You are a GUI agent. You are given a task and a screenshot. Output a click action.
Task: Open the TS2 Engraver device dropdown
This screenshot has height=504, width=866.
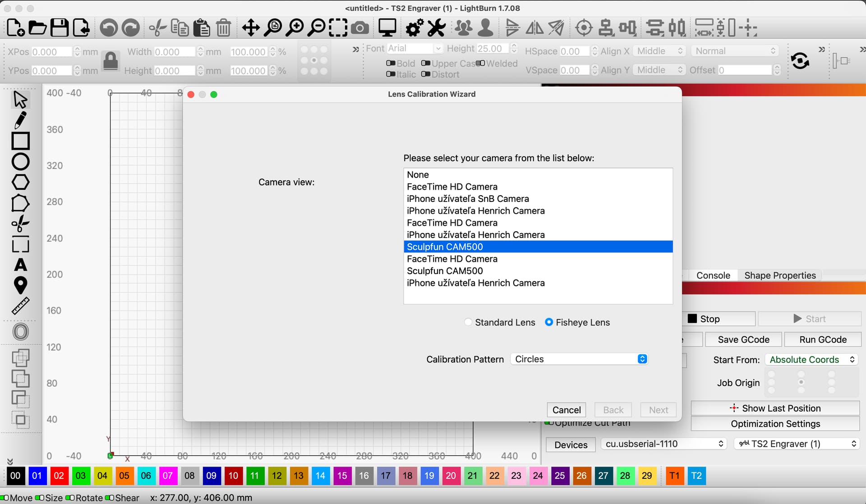(x=796, y=444)
